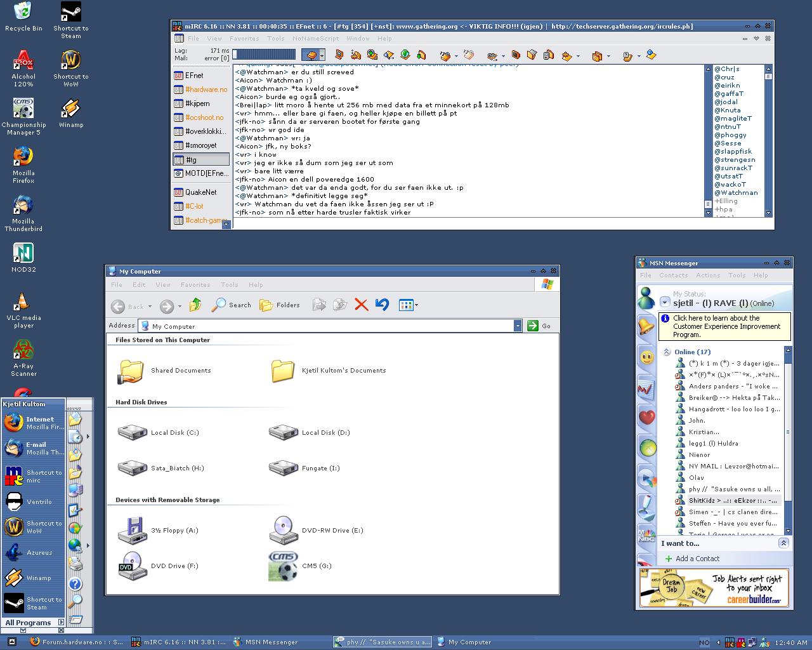Image resolution: width=812 pixels, height=650 pixels.
Task: Click Add a Contact in MSN Messenger
Action: [x=691, y=559]
